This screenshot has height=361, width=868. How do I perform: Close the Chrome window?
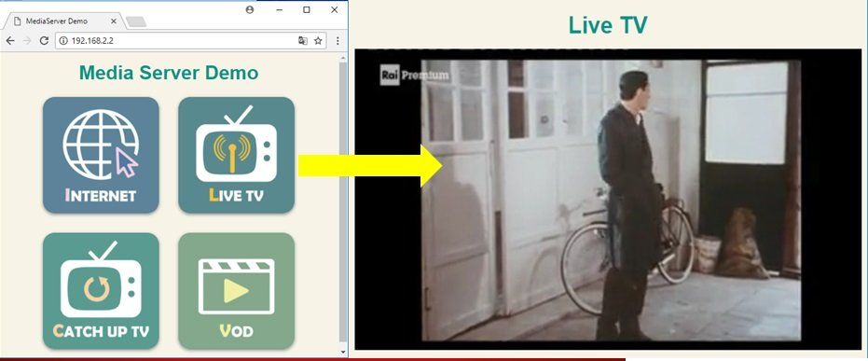tap(335, 9)
